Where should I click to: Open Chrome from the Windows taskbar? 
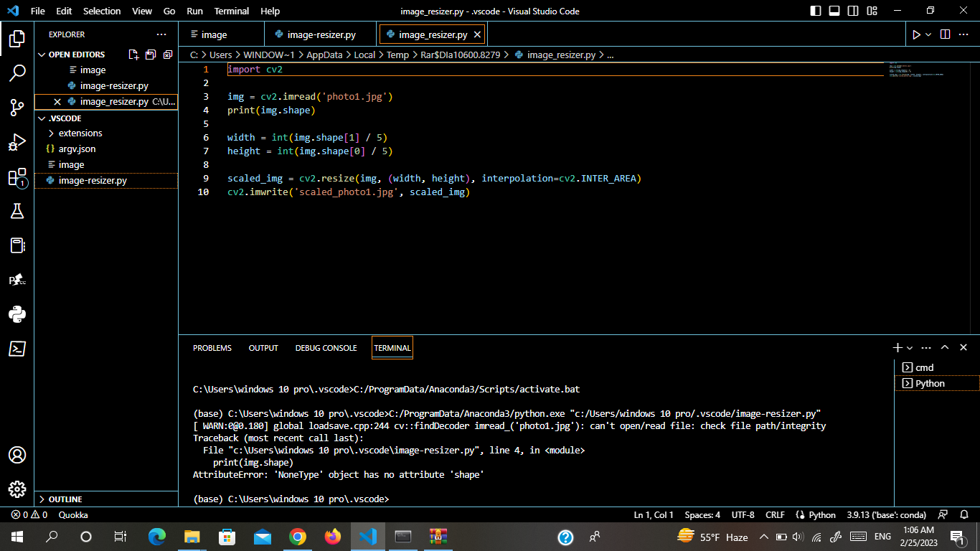click(x=298, y=536)
